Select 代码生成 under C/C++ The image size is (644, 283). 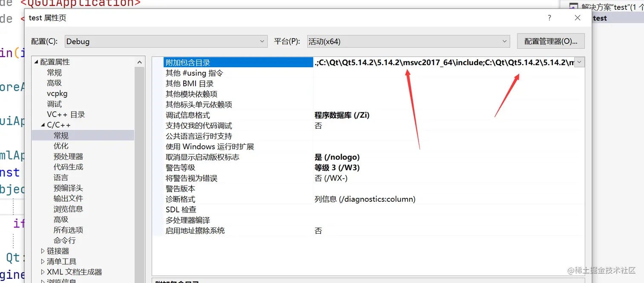pos(68,167)
